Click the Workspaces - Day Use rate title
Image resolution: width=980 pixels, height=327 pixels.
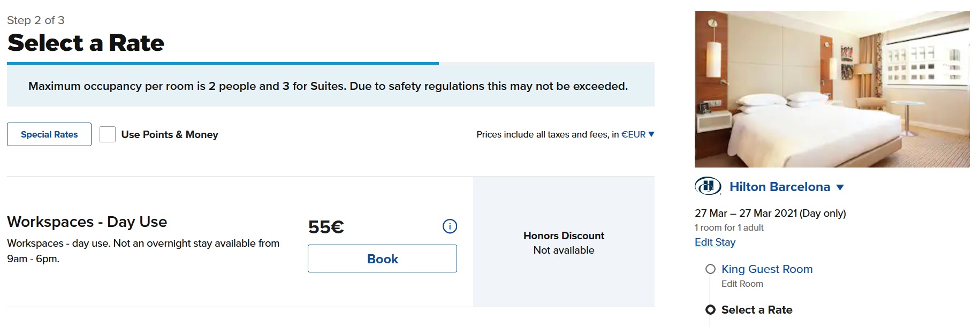pyautogui.click(x=87, y=222)
